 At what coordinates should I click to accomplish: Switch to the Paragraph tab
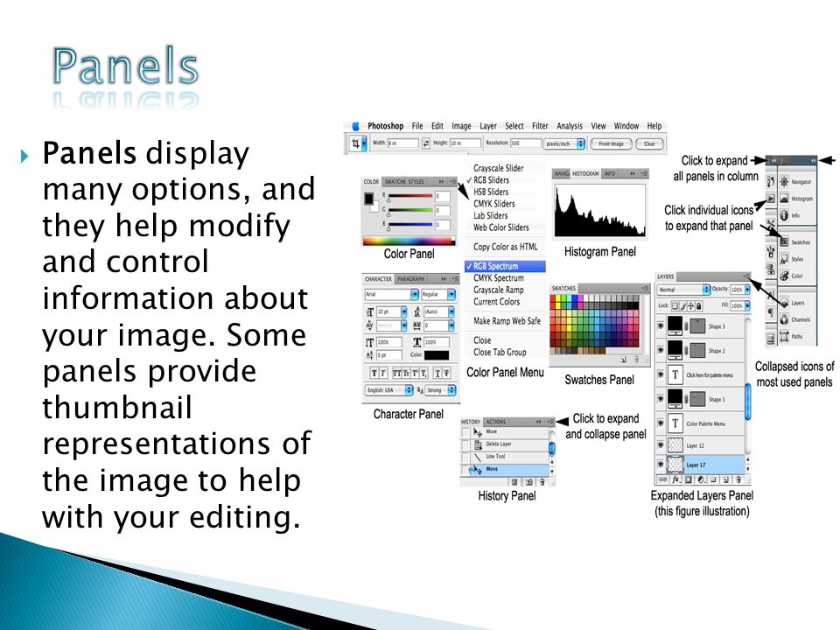click(x=410, y=279)
